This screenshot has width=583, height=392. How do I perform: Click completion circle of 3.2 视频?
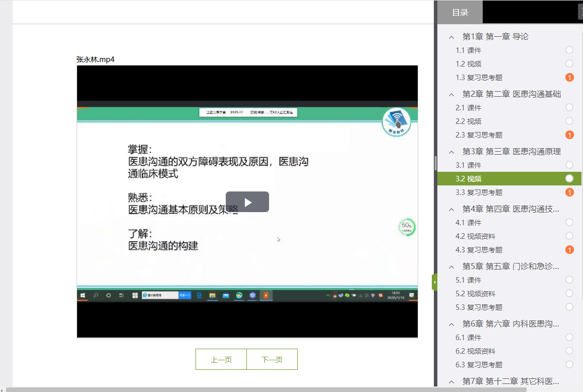coord(569,178)
